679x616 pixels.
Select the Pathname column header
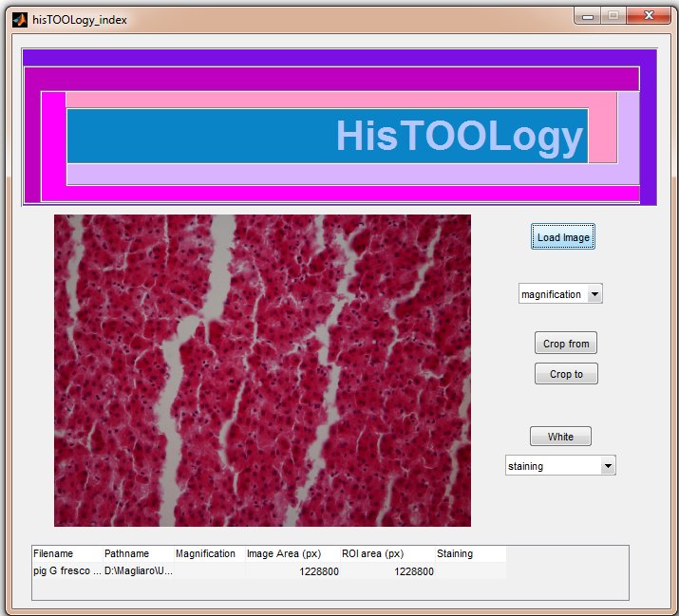coord(139,553)
